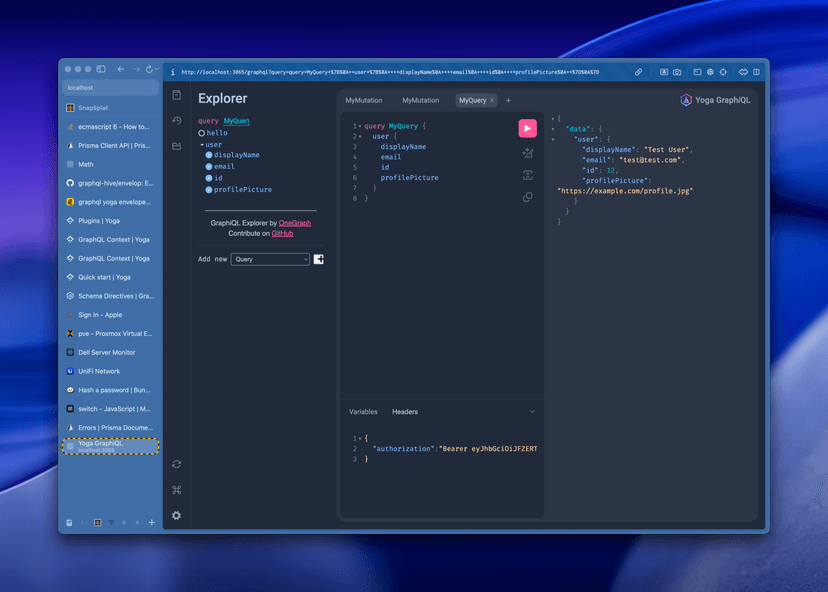The height and width of the screenshot is (592, 828).
Task: Open the GitHub contribute link
Action: (x=282, y=233)
